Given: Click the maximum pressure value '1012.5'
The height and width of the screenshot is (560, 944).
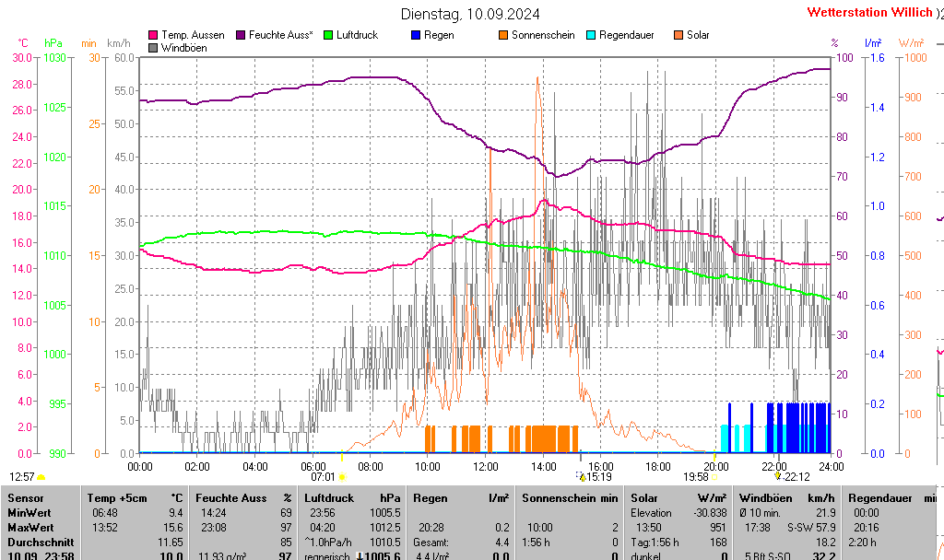Looking at the screenshot, I should pyautogui.click(x=385, y=528).
